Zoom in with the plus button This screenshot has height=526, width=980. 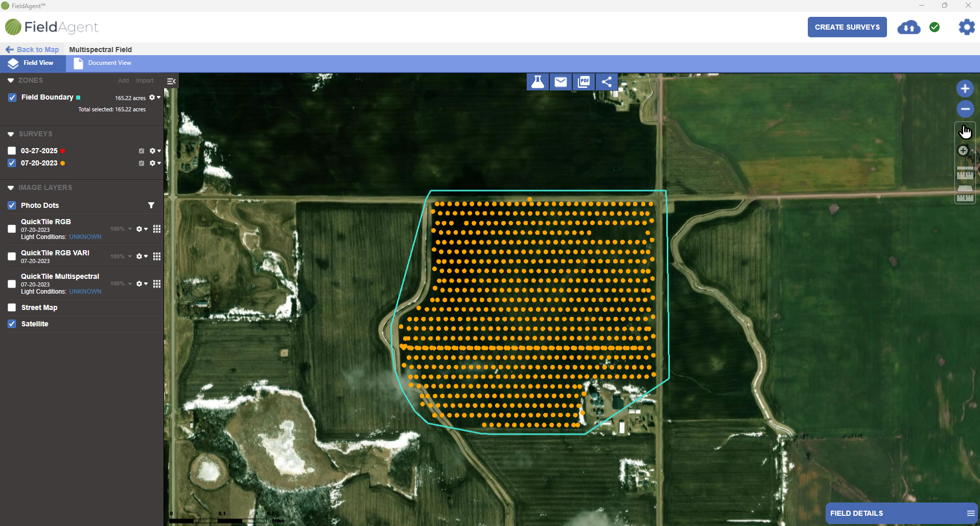965,88
